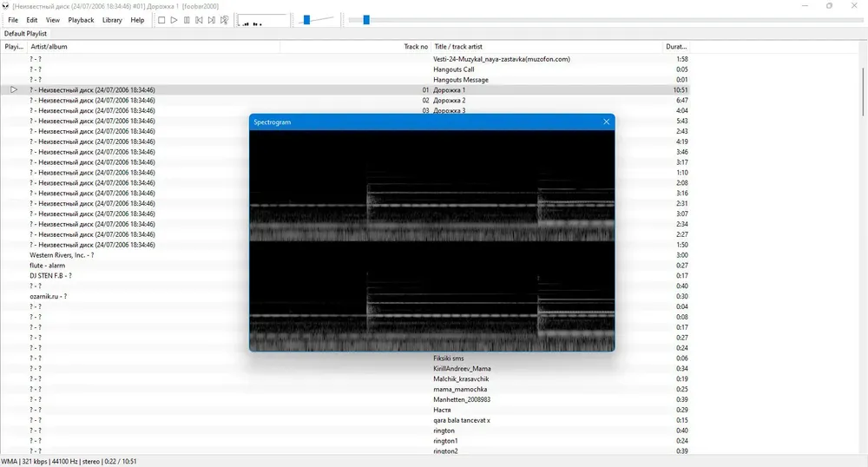Screen dimensions: 868x467
Task: Select the Hangouts Message track
Action: tap(461, 80)
